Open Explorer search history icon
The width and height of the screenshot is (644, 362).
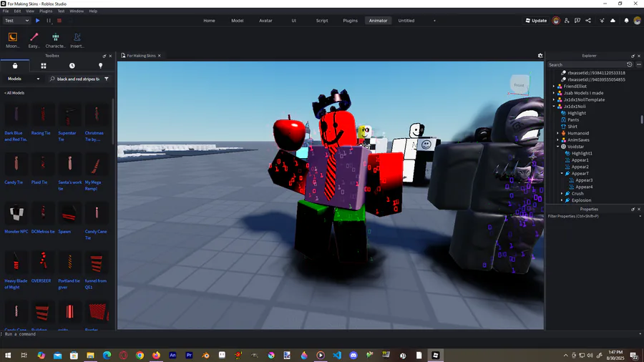pos(630,64)
